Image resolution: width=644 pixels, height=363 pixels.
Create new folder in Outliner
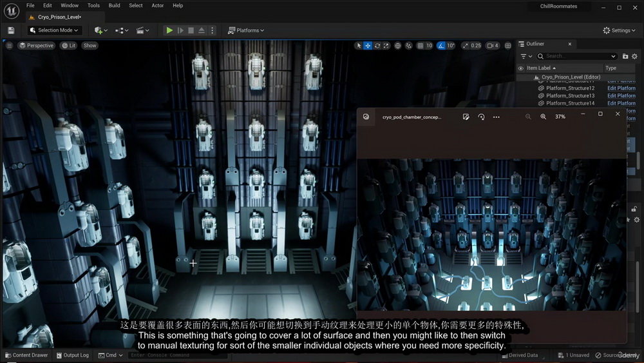coord(625,56)
